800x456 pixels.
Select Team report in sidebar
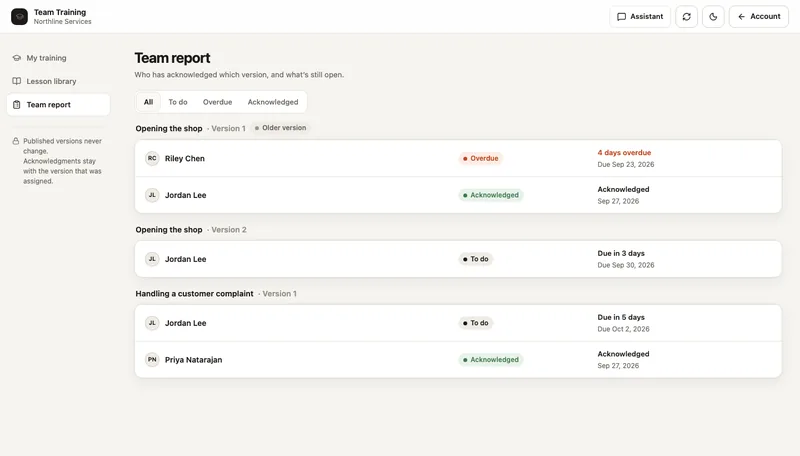(x=58, y=105)
